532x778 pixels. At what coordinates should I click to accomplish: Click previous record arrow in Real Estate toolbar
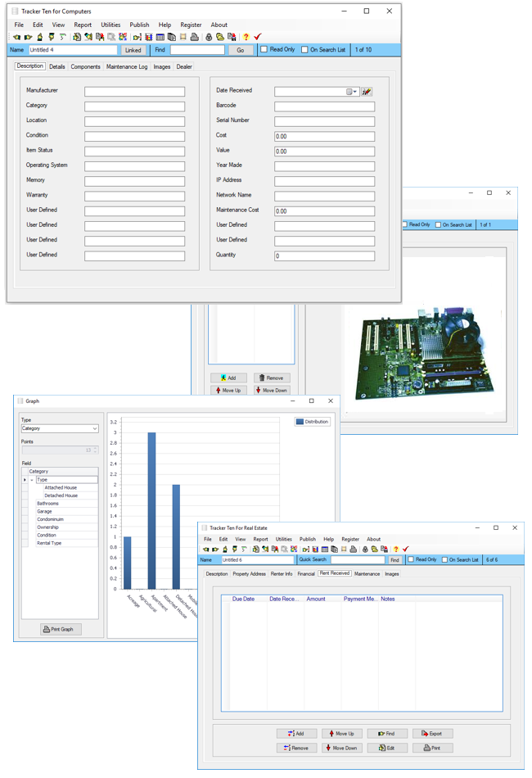coord(205,550)
